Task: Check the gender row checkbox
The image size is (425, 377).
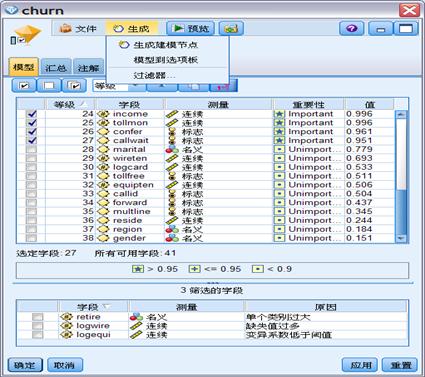Action: pyautogui.click(x=31, y=238)
